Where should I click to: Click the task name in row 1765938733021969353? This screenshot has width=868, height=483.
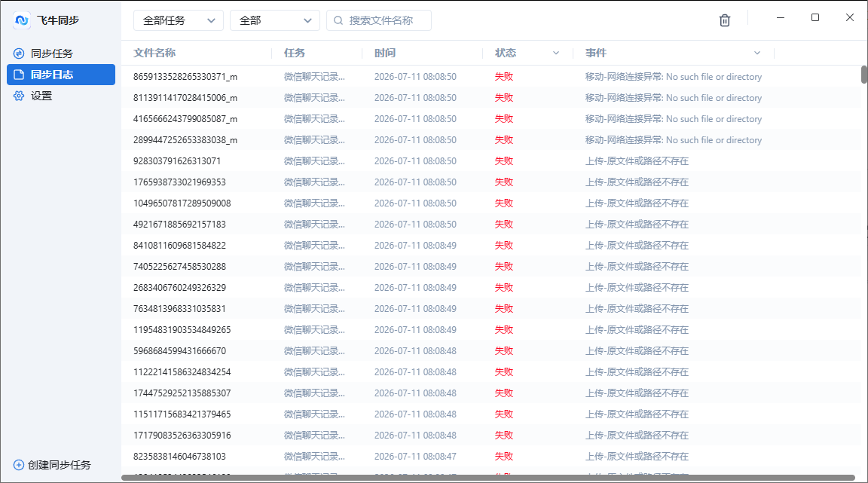point(314,182)
